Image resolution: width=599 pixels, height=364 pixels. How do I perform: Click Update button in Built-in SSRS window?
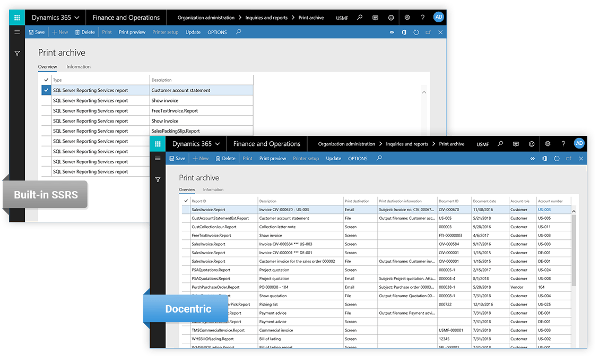point(193,32)
